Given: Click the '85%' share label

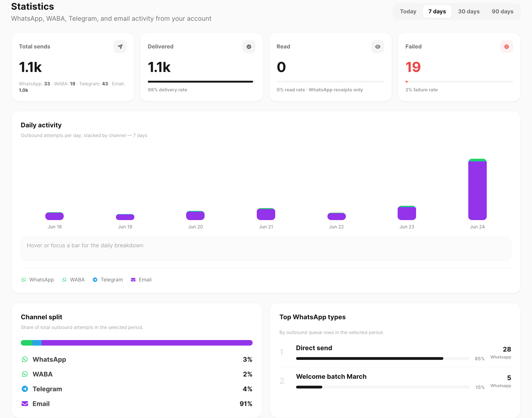Looking at the screenshot, I should click(x=480, y=359).
